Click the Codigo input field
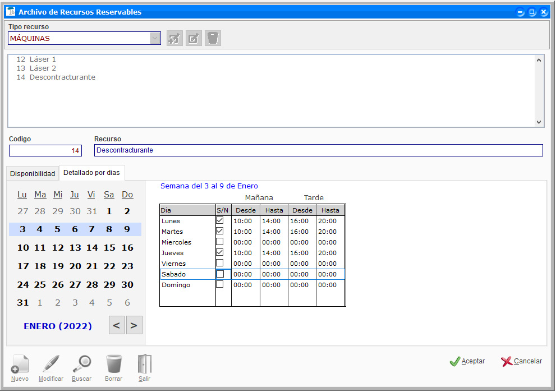 tap(45, 151)
